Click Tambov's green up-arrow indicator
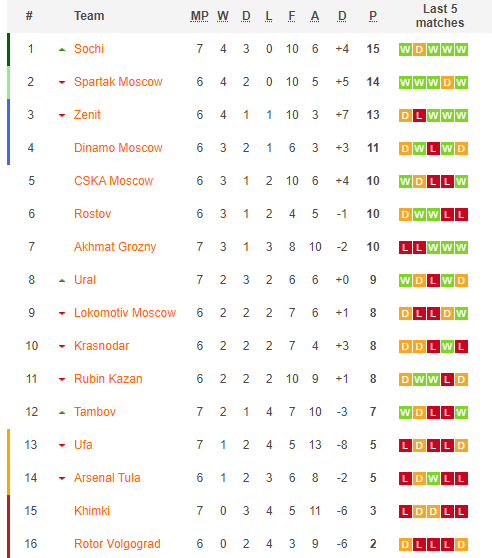Viewport: 492px width, 558px height. click(x=62, y=413)
